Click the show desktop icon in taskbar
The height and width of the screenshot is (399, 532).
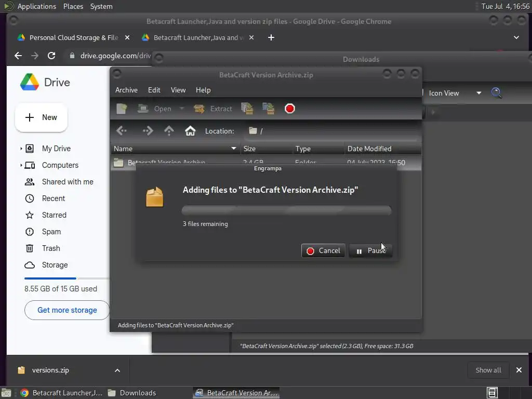[x=6, y=393]
